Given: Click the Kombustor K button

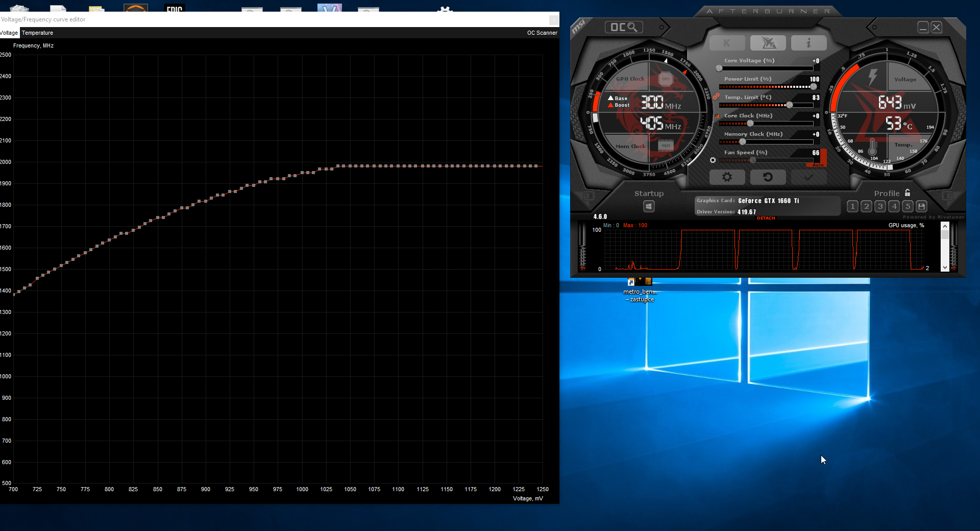Looking at the screenshot, I should [x=727, y=43].
